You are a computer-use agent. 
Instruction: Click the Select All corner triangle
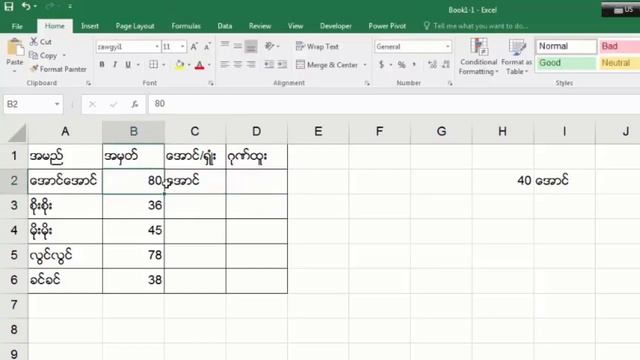tap(17, 133)
